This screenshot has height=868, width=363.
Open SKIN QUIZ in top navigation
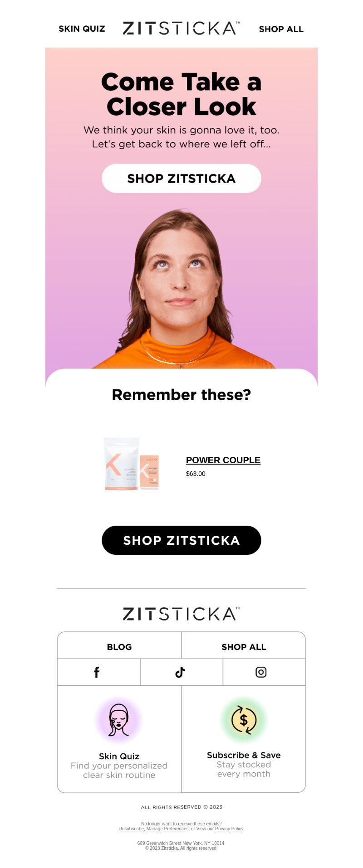pos(82,29)
